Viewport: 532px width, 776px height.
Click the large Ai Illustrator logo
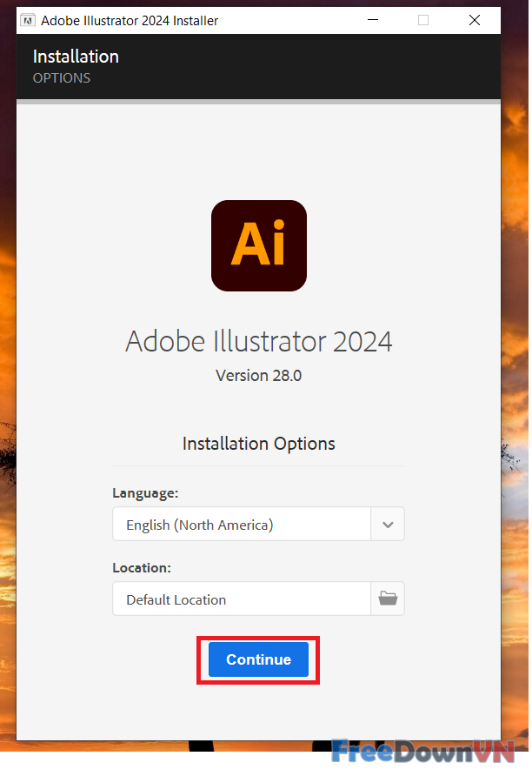pyautogui.click(x=259, y=245)
